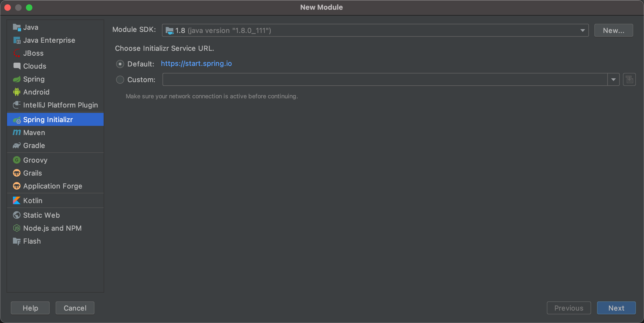
Task: Open https://start.spring.io link
Action: [x=196, y=63]
